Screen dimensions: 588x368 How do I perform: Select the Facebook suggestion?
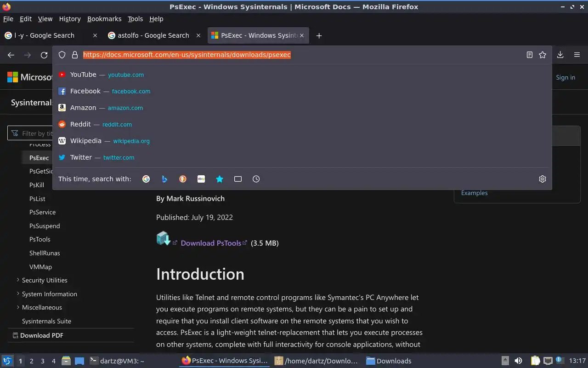(x=302, y=91)
